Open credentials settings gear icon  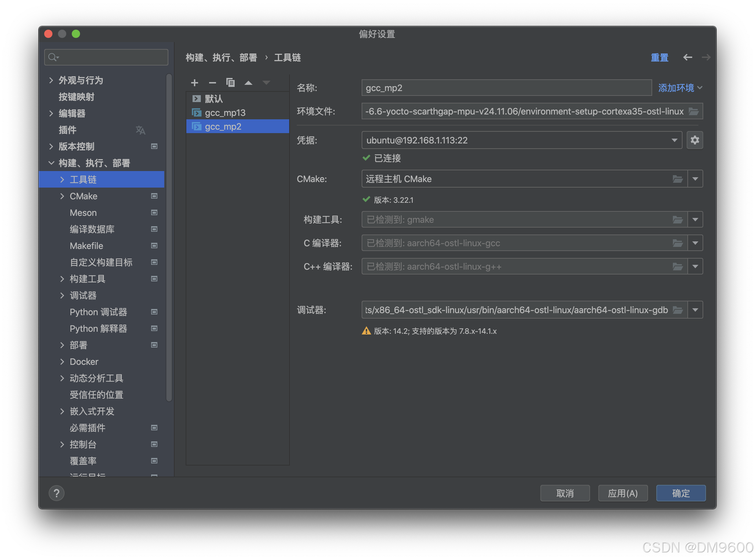[x=695, y=140]
